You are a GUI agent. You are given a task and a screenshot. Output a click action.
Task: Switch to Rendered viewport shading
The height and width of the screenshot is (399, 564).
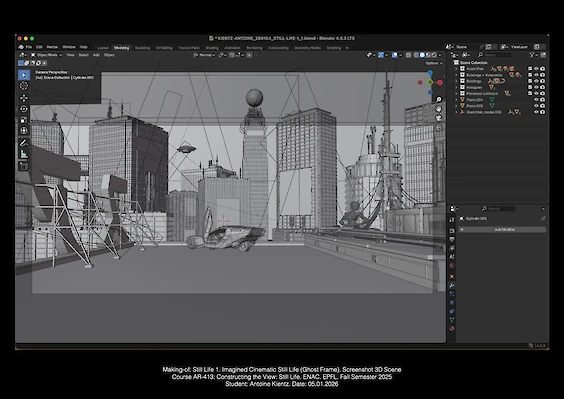434,55
